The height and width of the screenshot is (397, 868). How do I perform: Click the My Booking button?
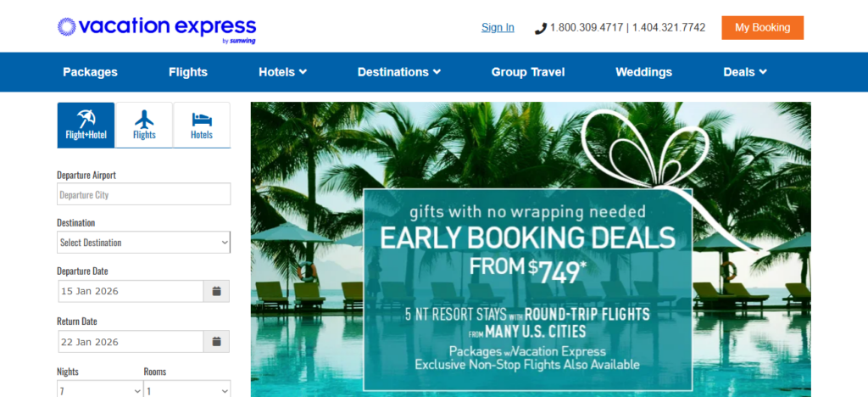[762, 28]
